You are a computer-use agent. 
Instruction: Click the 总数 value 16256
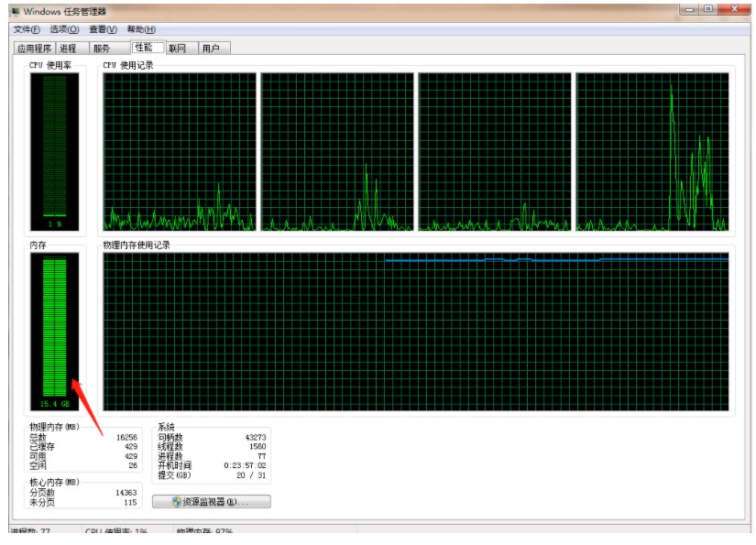click(x=126, y=437)
